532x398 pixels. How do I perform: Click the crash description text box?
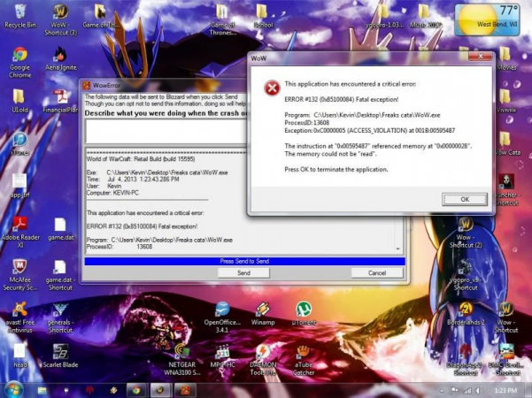(x=166, y=131)
